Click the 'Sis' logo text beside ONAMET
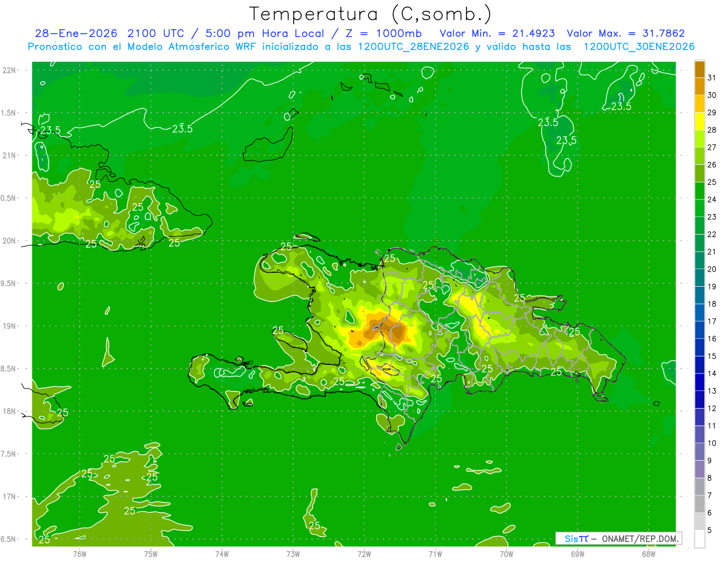 [x=572, y=538]
